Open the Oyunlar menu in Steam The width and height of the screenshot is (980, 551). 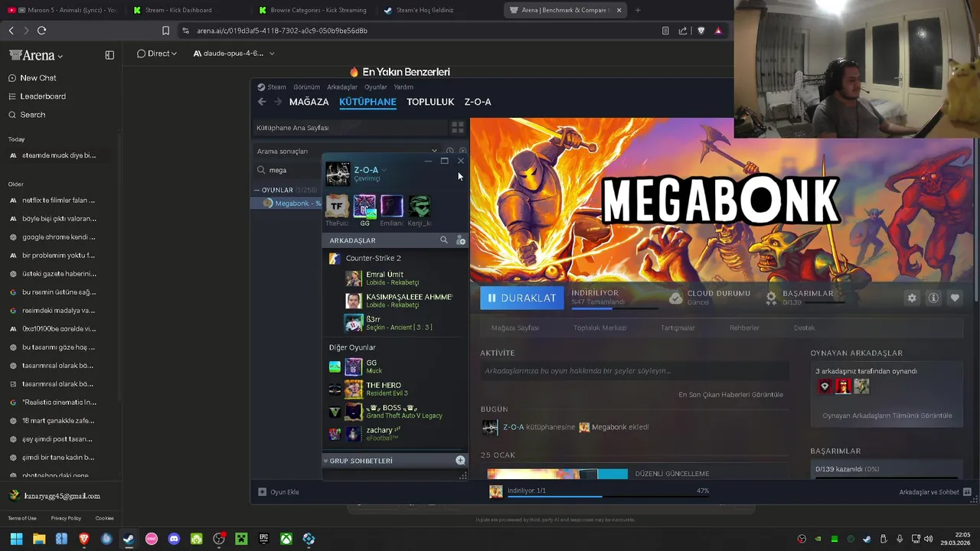[375, 87]
